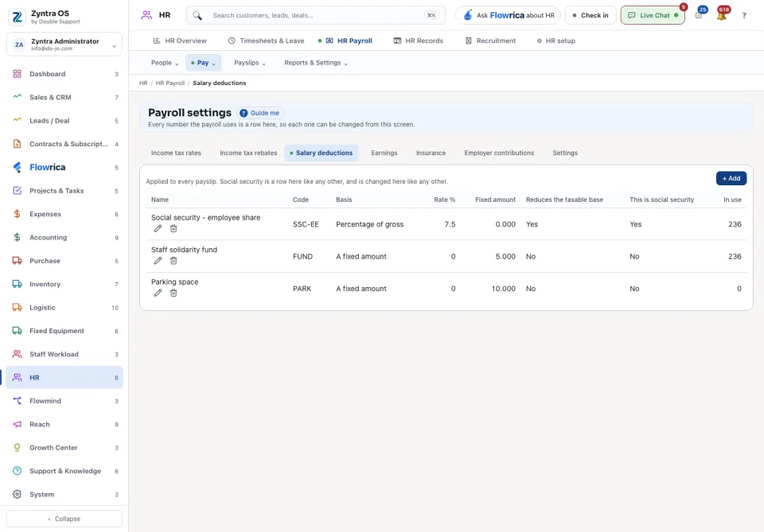Open Insurance settings tab
Viewport: 764px width, 532px height.
click(x=431, y=153)
